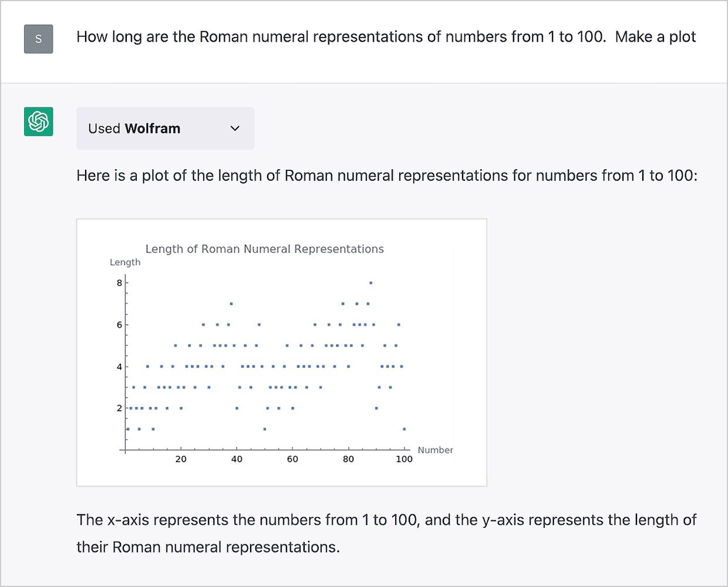The image size is (728, 587).
Task: Click the green ChatGPT logo icon
Action: pyautogui.click(x=39, y=122)
